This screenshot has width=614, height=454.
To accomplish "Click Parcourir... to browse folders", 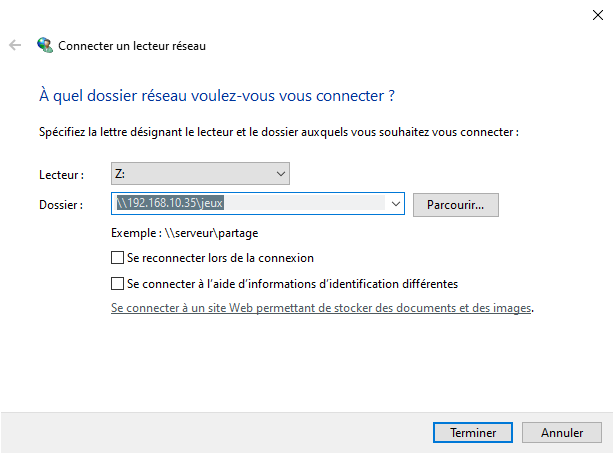I will 456,205.
